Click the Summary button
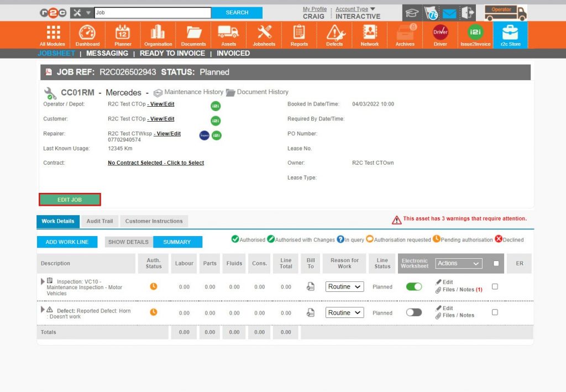The width and height of the screenshot is (566, 392). point(177,242)
